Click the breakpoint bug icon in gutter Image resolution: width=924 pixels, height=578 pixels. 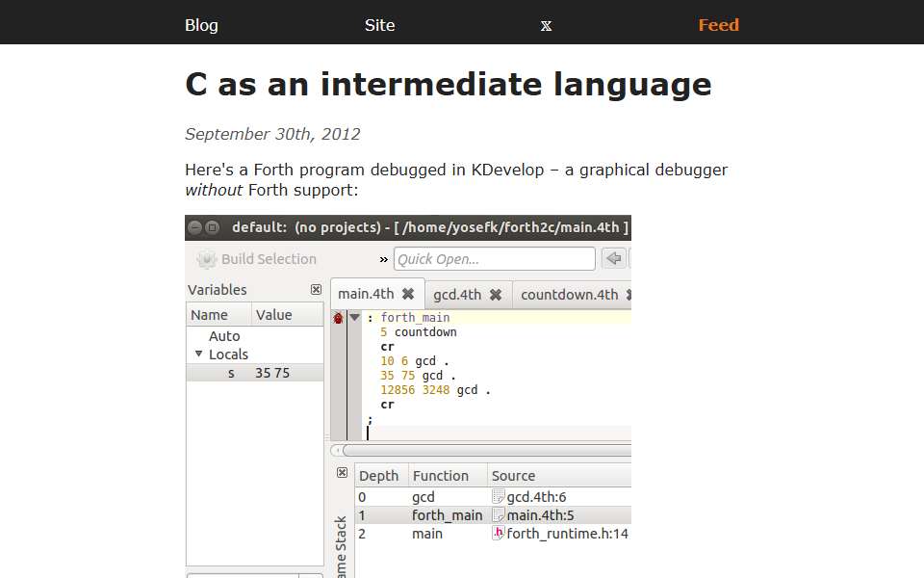(x=338, y=318)
